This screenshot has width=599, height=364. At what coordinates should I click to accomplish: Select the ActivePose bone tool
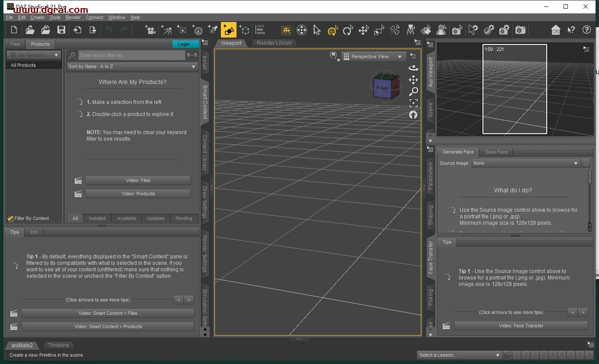395,30
